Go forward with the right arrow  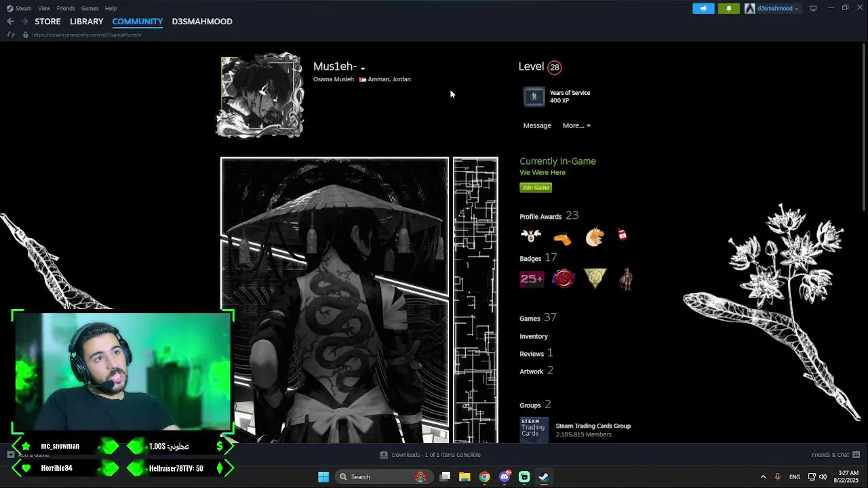[x=24, y=22]
